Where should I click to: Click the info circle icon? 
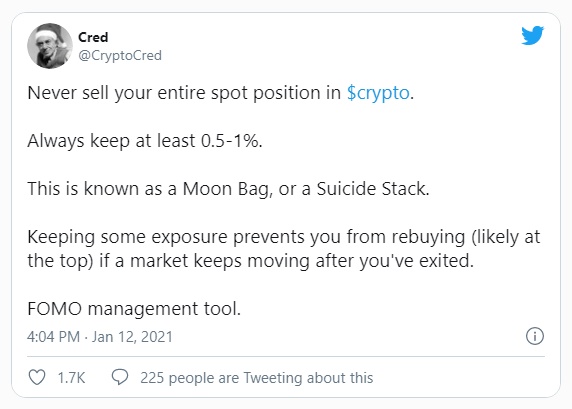click(x=535, y=336)
